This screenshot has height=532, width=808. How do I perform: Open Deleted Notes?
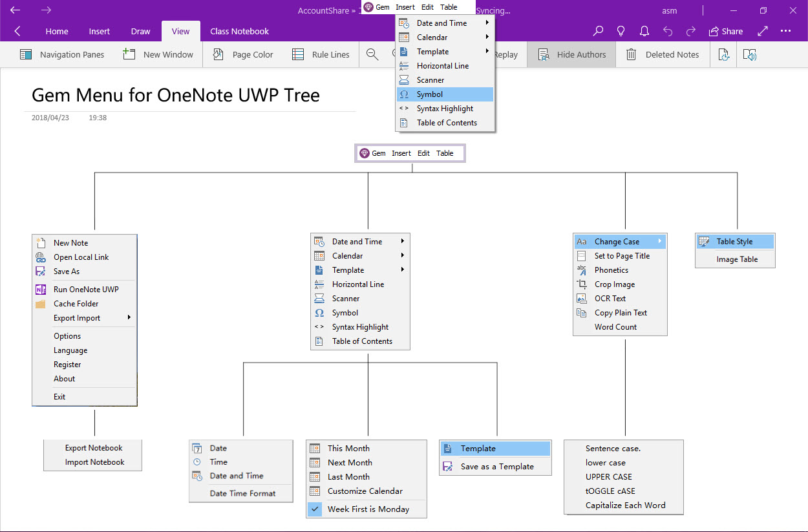(663, 54)
